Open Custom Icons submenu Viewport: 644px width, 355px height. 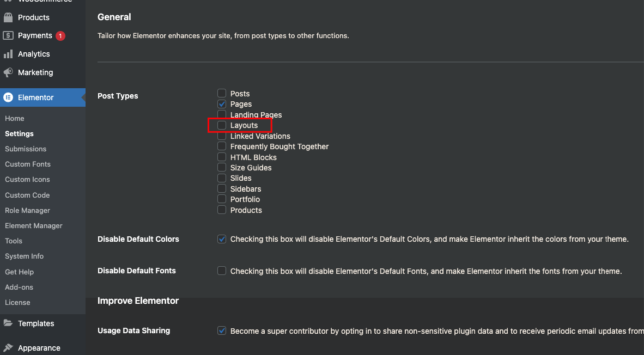coord(28,179)
